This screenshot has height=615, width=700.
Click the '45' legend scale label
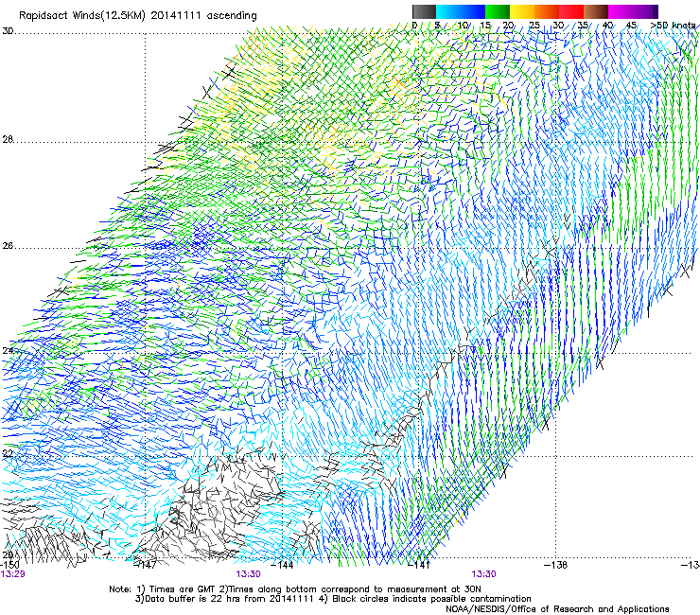click(x=631, y=26)
